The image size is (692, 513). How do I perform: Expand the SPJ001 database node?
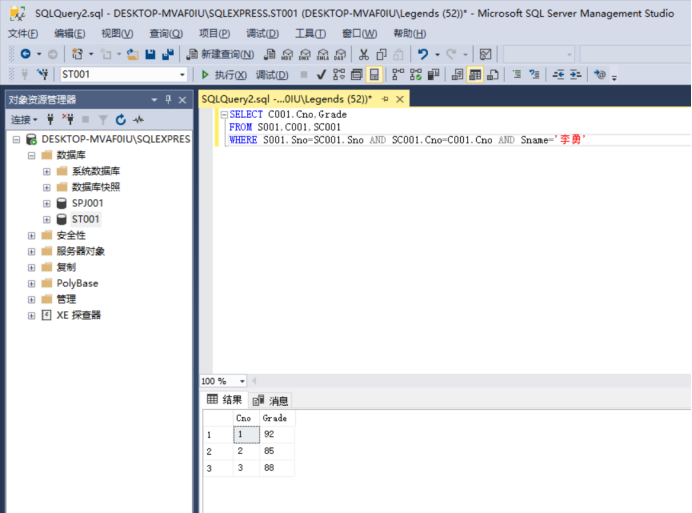[x=47, y=204]
